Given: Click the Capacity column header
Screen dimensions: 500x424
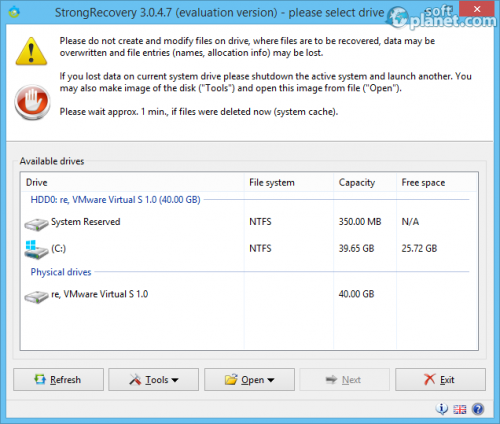Looking at the screenshot, I should [x=365, y=183].
